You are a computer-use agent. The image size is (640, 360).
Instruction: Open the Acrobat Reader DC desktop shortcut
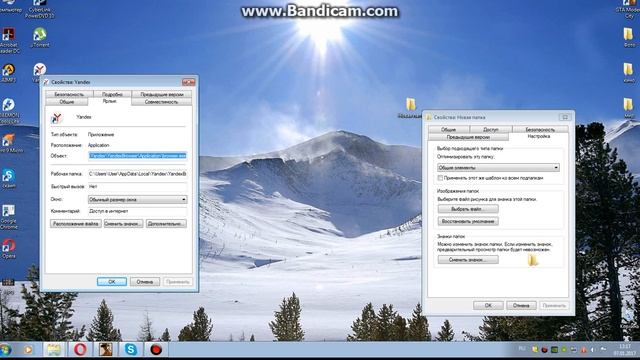[x=8, y=40]
